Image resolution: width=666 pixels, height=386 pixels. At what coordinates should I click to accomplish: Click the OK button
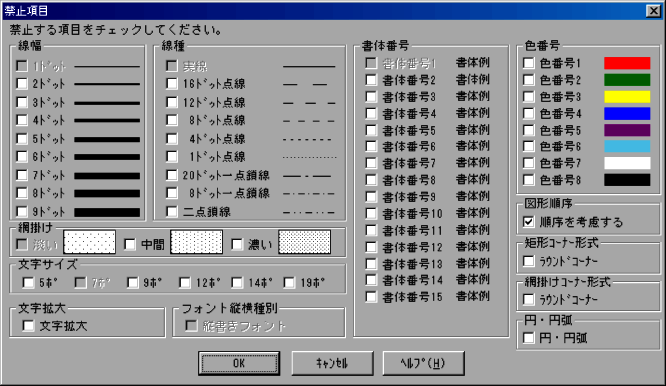click(x=239, y=363)
